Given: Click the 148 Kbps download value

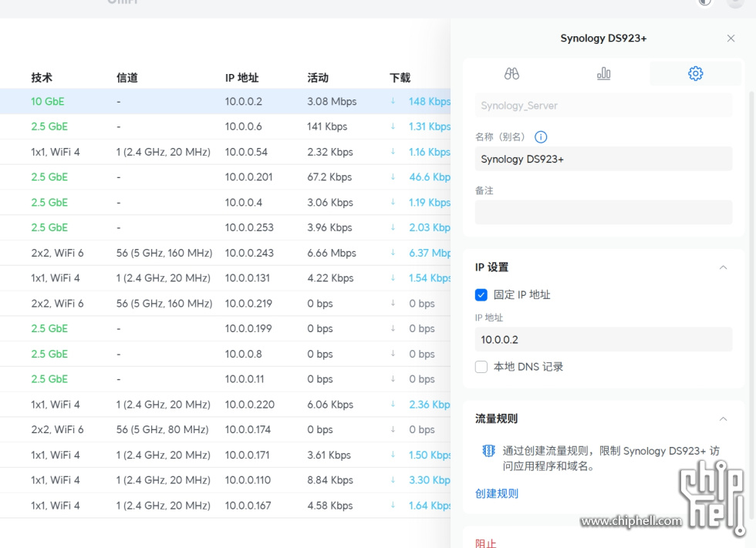Looking at the screenshot, I should tap(430, 102).
